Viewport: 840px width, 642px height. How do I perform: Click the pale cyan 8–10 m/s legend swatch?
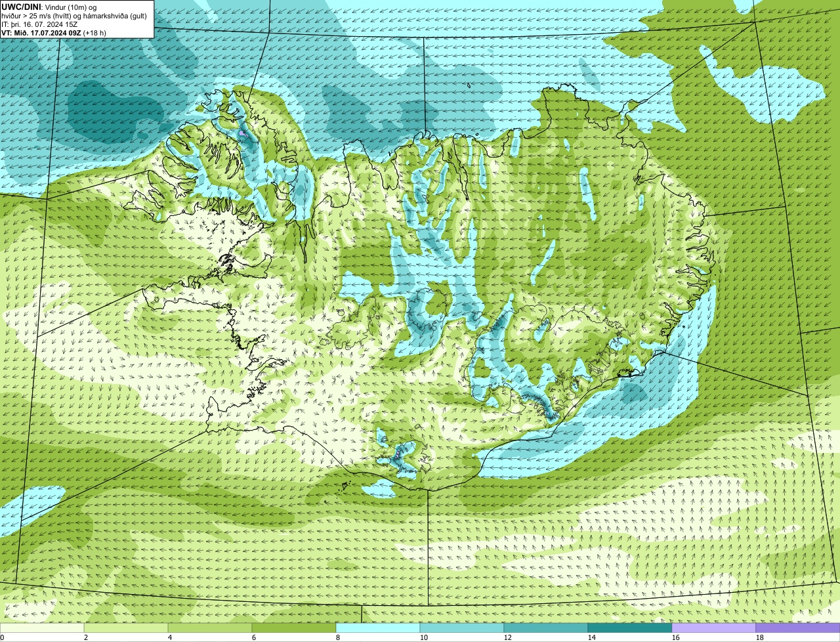pyautogui.click(x=378, y=628)
